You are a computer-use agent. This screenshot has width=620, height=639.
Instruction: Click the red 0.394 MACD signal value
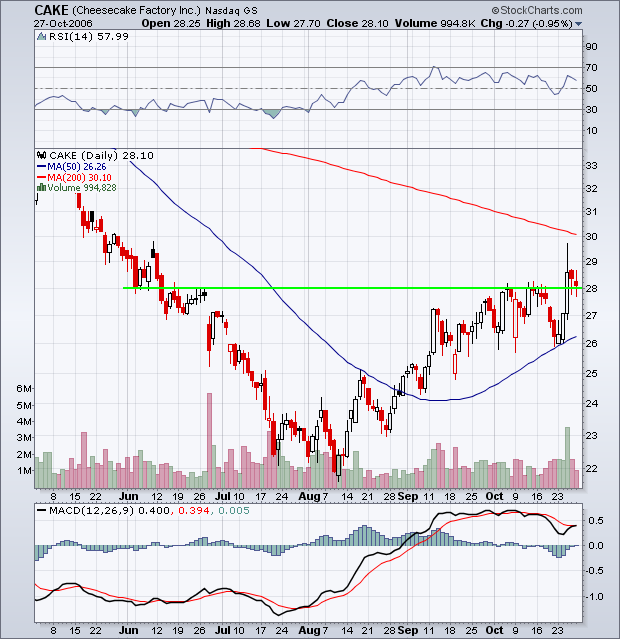point(194,511)
